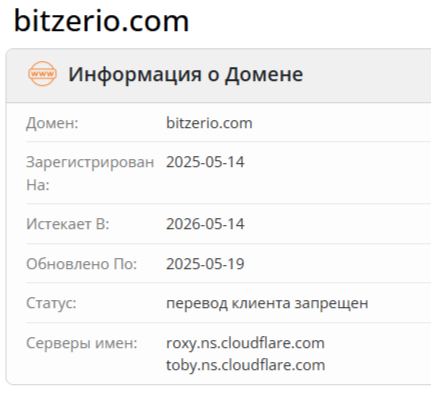This screenshot has height=393, width=431.
Task: Select expiry date 2026-05-14
Action: coord(205,224)
